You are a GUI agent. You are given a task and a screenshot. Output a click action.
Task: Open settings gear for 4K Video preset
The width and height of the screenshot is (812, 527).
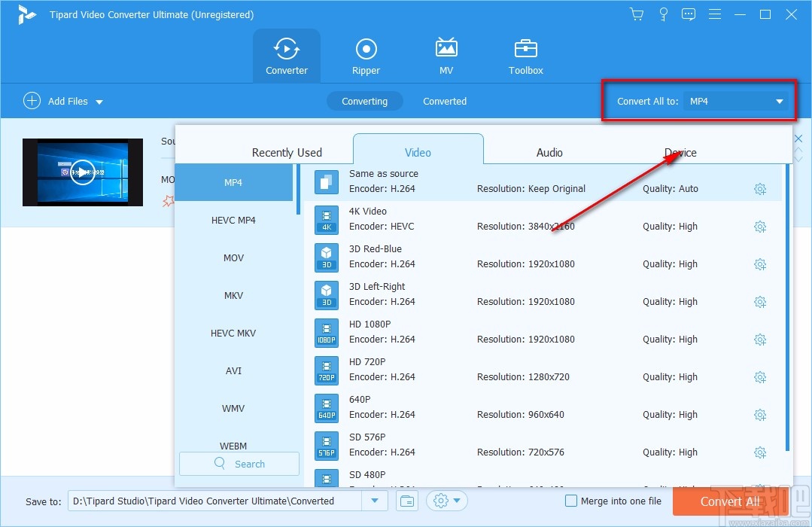coord(759,227)
